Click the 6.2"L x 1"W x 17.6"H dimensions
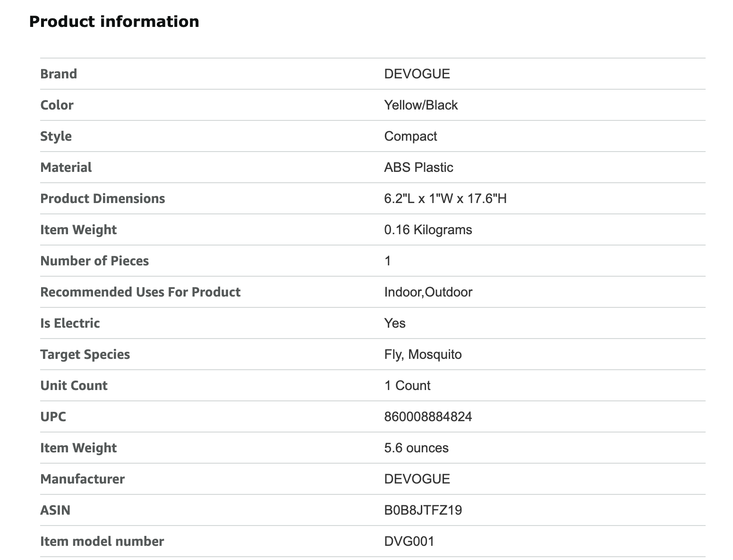The width and height of the screenshot is (733, 560). [x=445, y=198]
